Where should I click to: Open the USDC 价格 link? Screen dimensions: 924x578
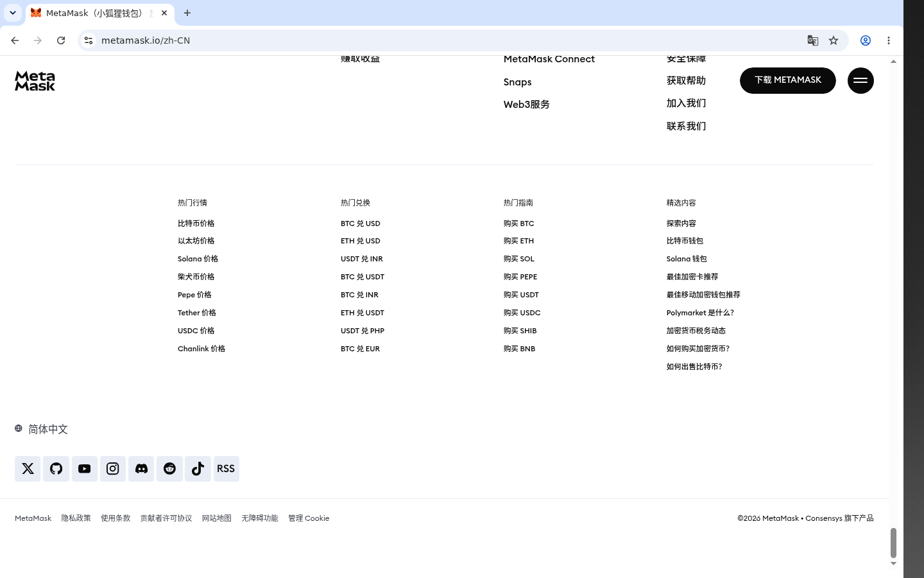tap(196, 331)
